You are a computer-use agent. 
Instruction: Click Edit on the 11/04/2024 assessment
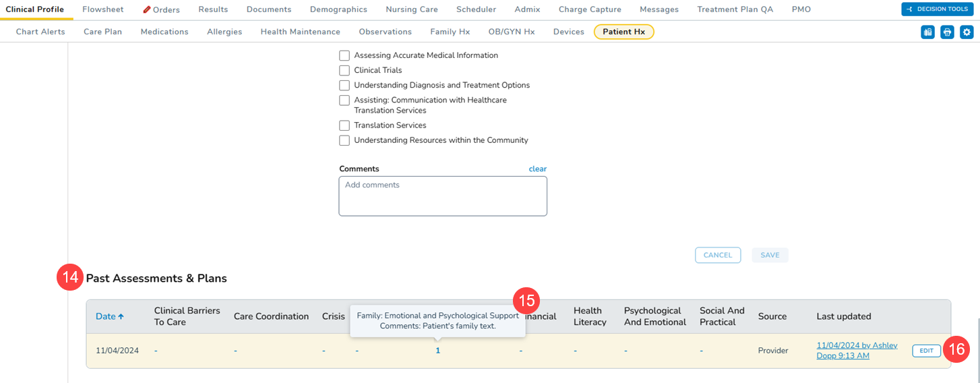tap(926, 351)
